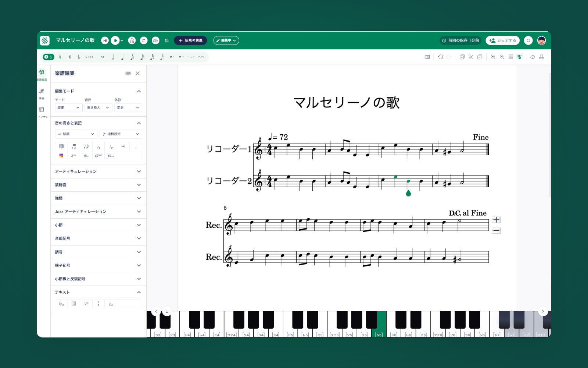The image size is (588, 368).
Task: Rewind playback to the beginning
Action: [105, 40]
